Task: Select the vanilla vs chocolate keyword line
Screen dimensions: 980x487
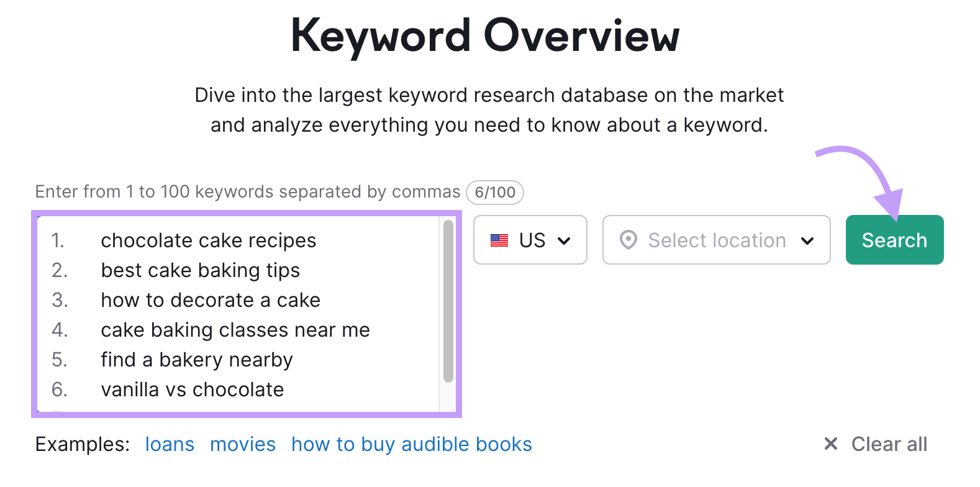Action: click(192, 389)
